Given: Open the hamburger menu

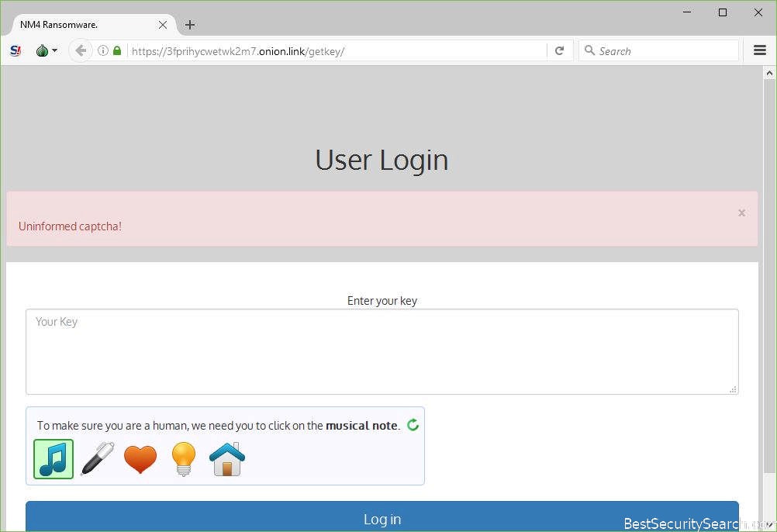Looking at the screenshot, I should 760,50.
